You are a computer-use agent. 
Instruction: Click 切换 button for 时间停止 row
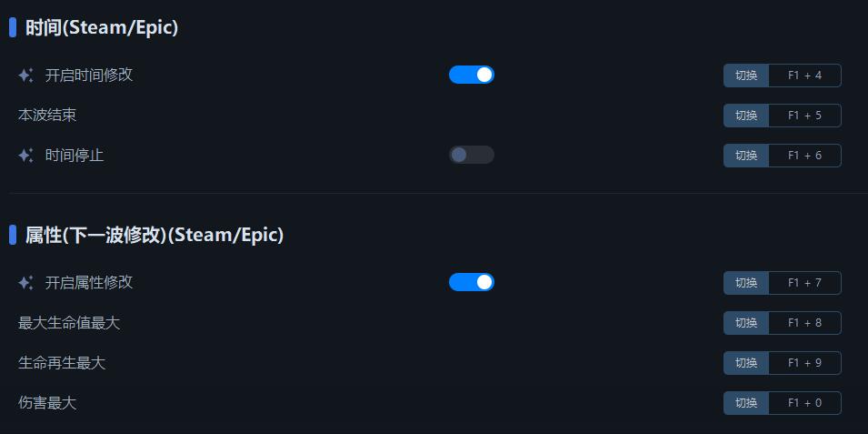pos(746,156)
